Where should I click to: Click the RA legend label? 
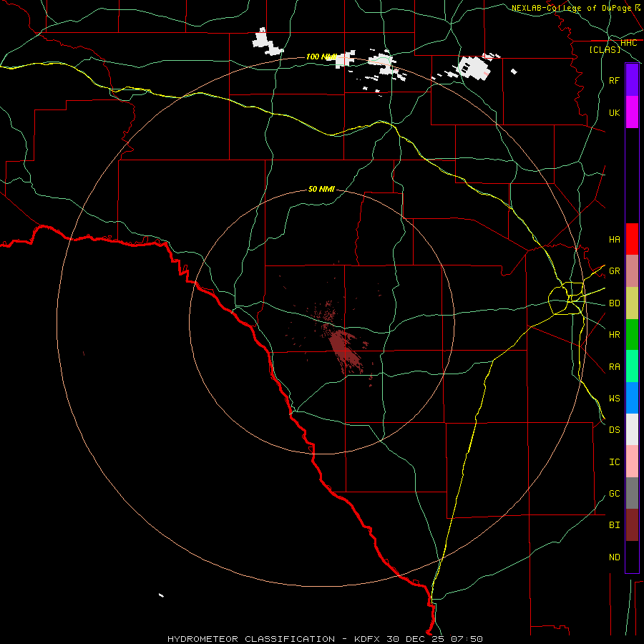(614, 366)
